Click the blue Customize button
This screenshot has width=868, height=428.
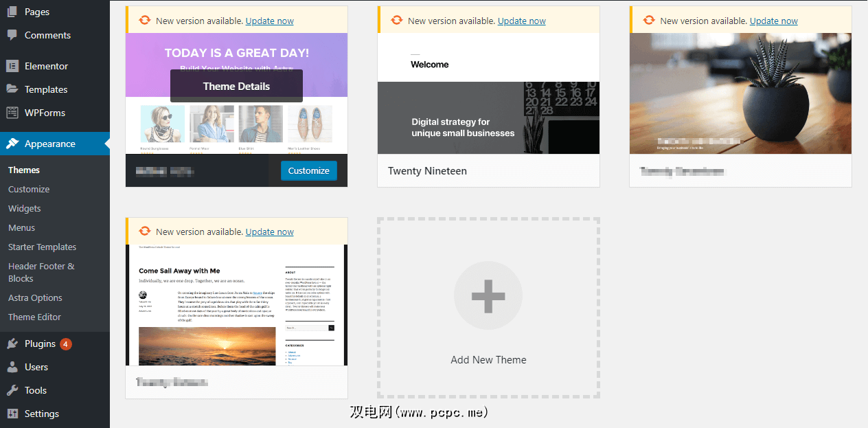309,170
